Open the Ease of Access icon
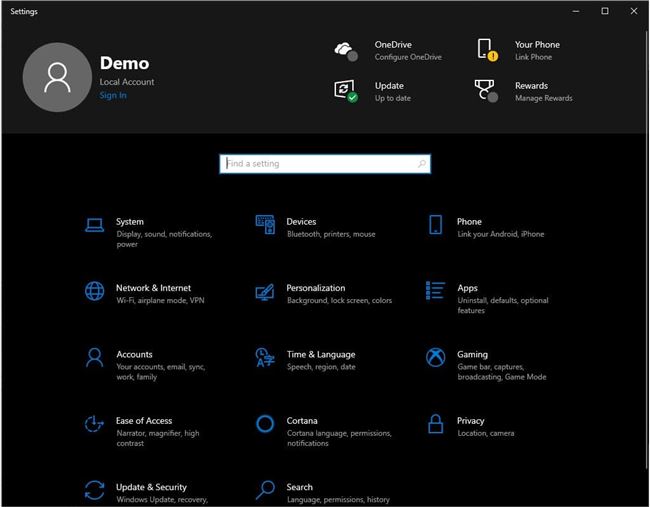Screen dimensions: 650x507 (94, 424)
